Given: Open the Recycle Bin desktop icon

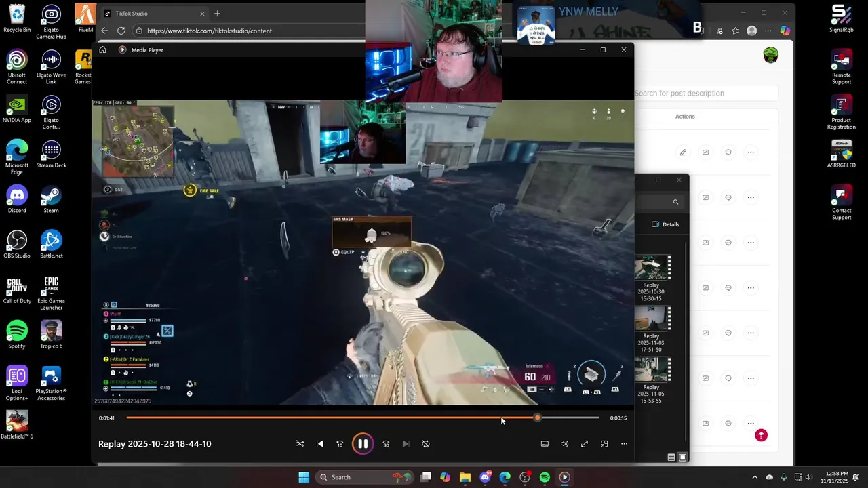Looking at the screenshot, I should [x=17, y=19].
